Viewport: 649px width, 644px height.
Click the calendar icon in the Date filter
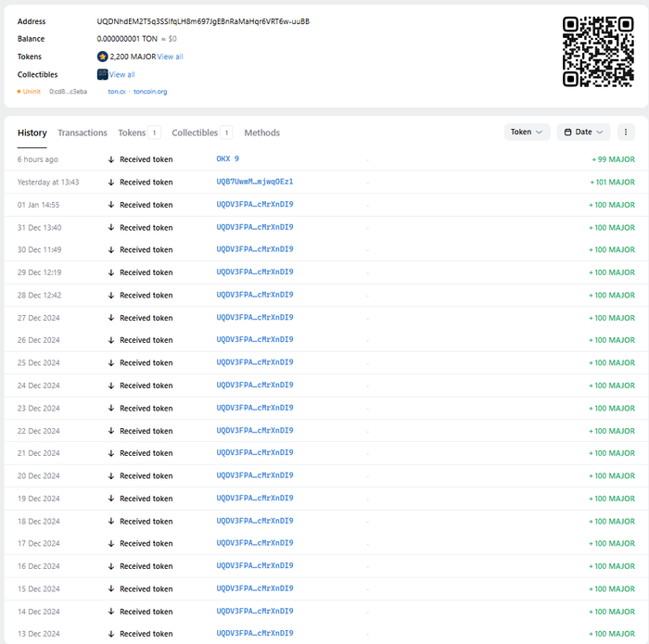(x=567, y=132)
